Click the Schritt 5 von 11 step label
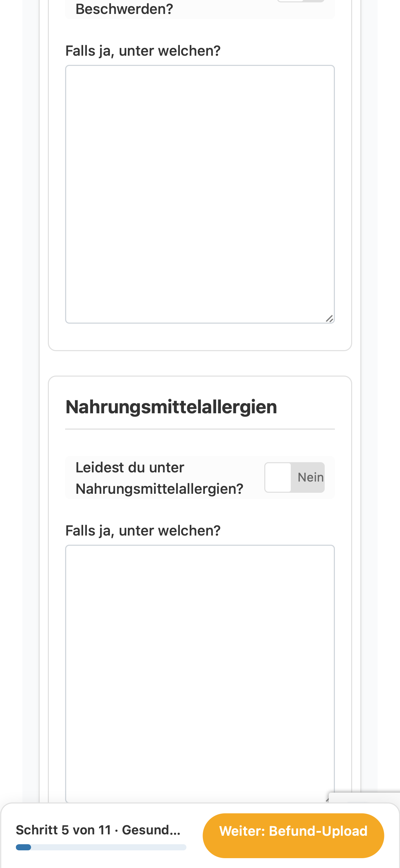The image size is (400, 868). 63,830
